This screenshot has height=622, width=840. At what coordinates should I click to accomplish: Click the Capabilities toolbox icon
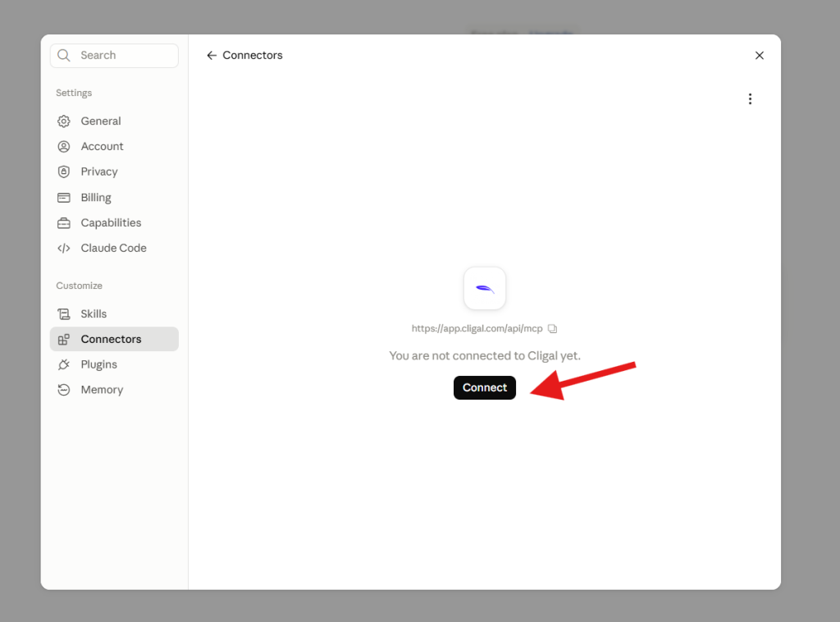[64, 223]
